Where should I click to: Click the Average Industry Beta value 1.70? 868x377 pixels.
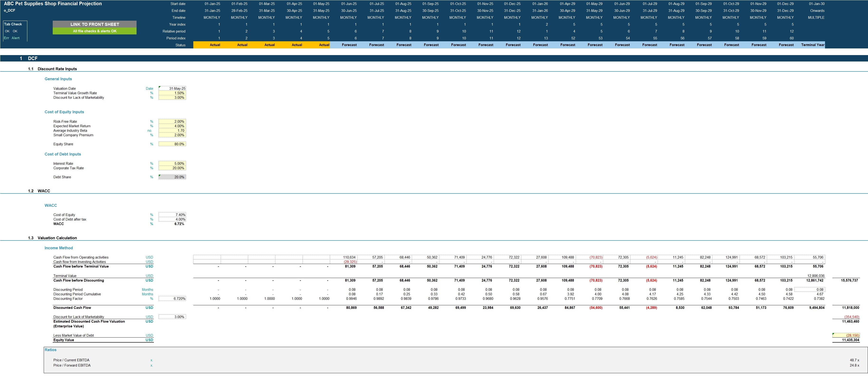172,131
